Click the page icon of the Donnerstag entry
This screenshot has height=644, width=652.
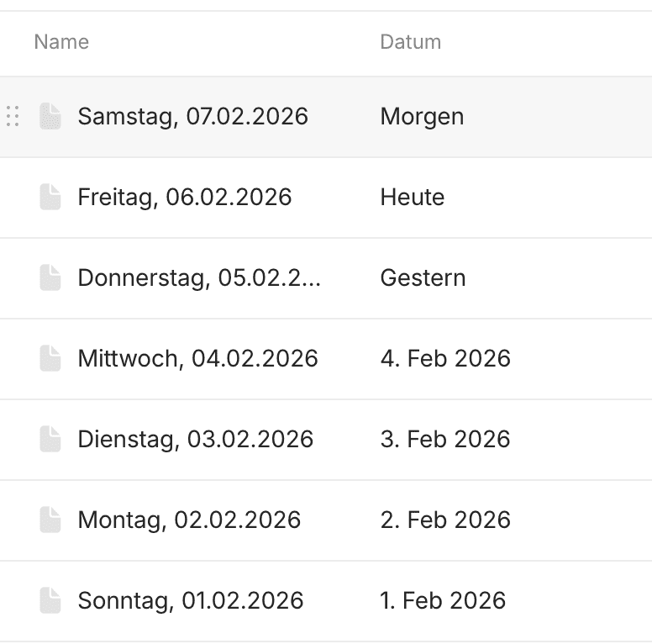pyautogui.click(x=50, y=277)
